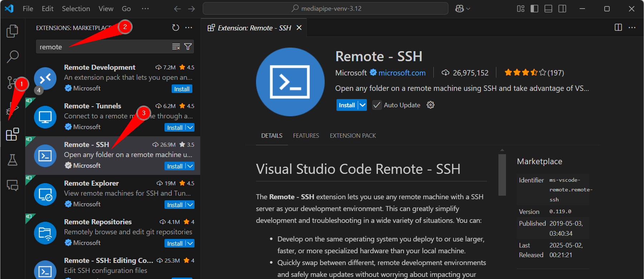Show more menu bar items
The height and width of the screenshot is (279, 644).
tap(145, 9)
